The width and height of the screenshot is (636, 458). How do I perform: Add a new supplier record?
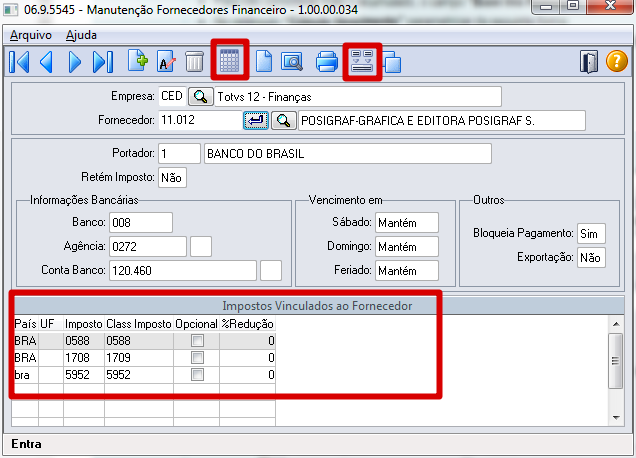point(138,61)
